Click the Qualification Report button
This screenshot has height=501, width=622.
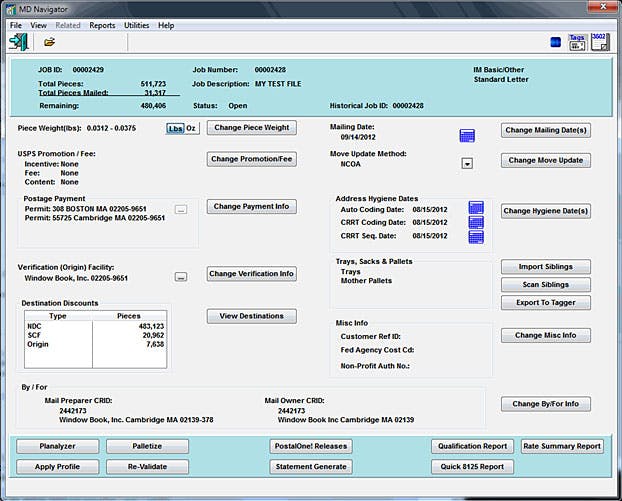[473, 447]
